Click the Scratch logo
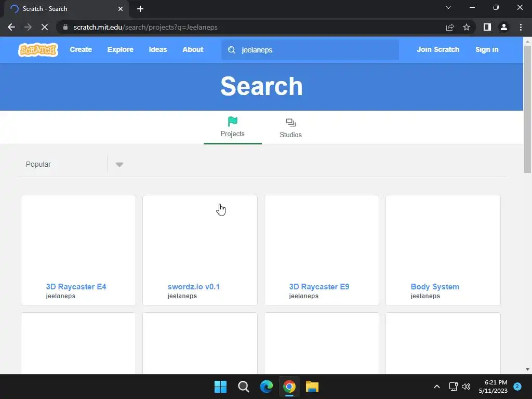532x399 pixels. click(38, 50)
